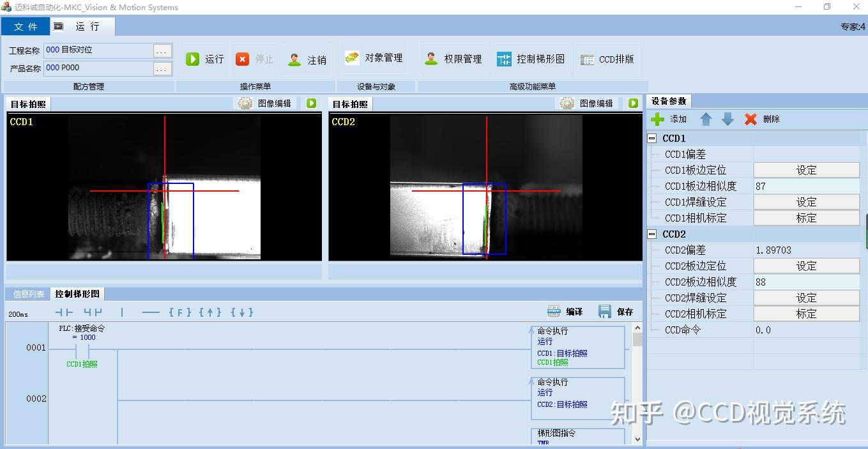Click the CCD1拍照 contact in rung 0001
Screen dimensions: 868x449
pos(82,351)
